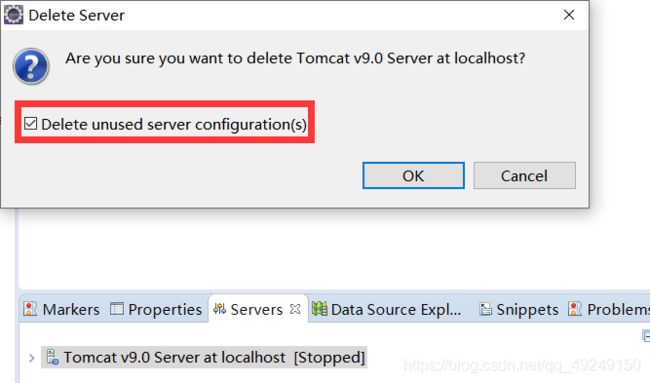This screenshot has height=383, width=650.
Task: Select Tomcat v9.0 Server at localhost entry
Action: [x=204, y=357]
